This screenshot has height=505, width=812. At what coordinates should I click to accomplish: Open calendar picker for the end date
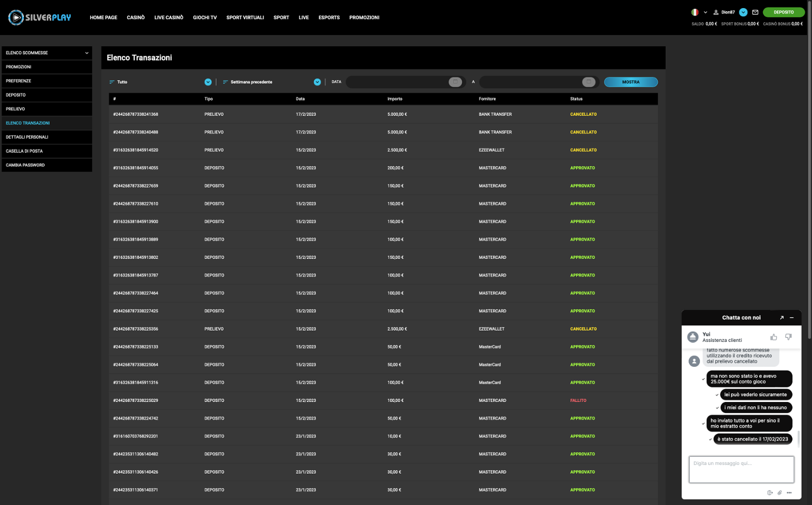coord(588,82)
